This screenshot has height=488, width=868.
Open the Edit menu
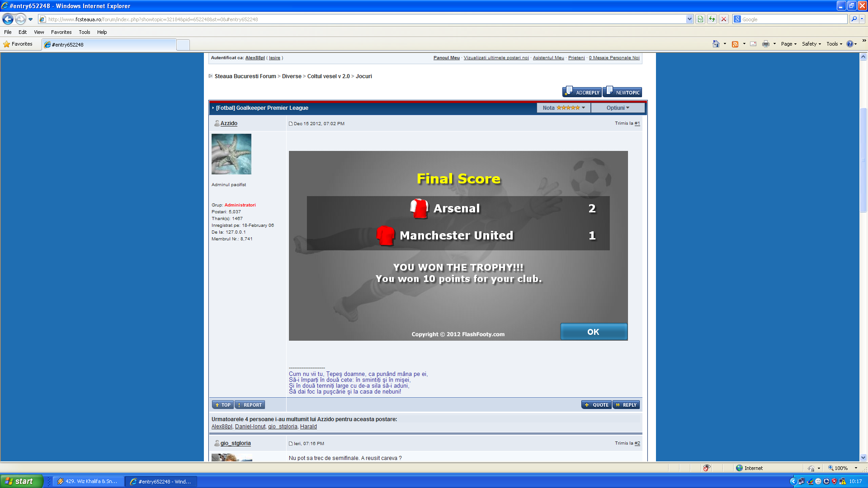coord(23,32)
